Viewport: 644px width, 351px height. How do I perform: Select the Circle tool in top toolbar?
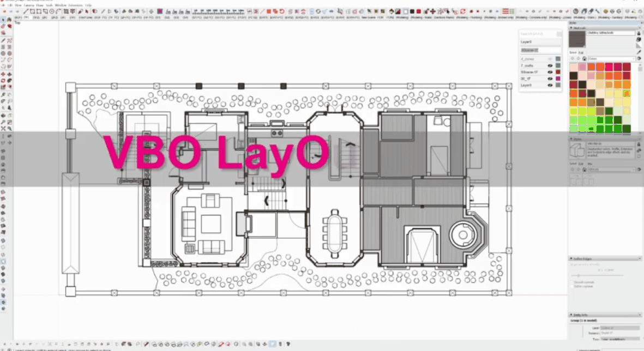[52, 11]
